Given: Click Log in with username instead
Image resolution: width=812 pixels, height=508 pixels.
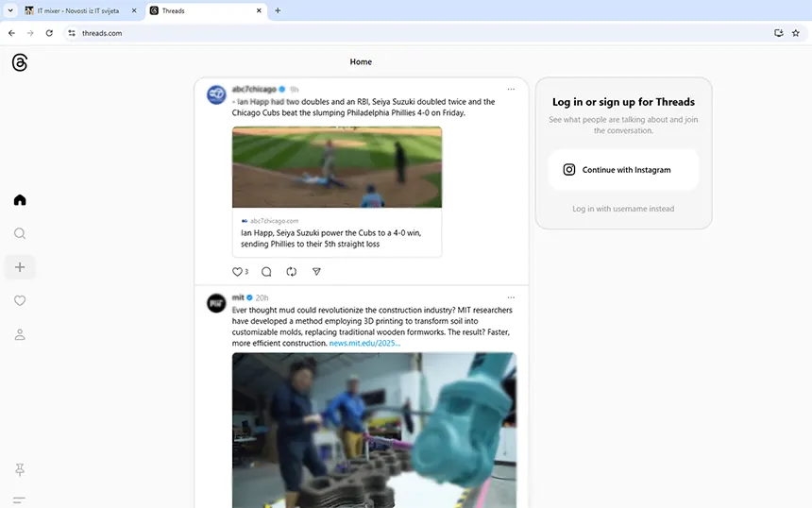Looking at the screenshot, I should (x=623, y=209).
